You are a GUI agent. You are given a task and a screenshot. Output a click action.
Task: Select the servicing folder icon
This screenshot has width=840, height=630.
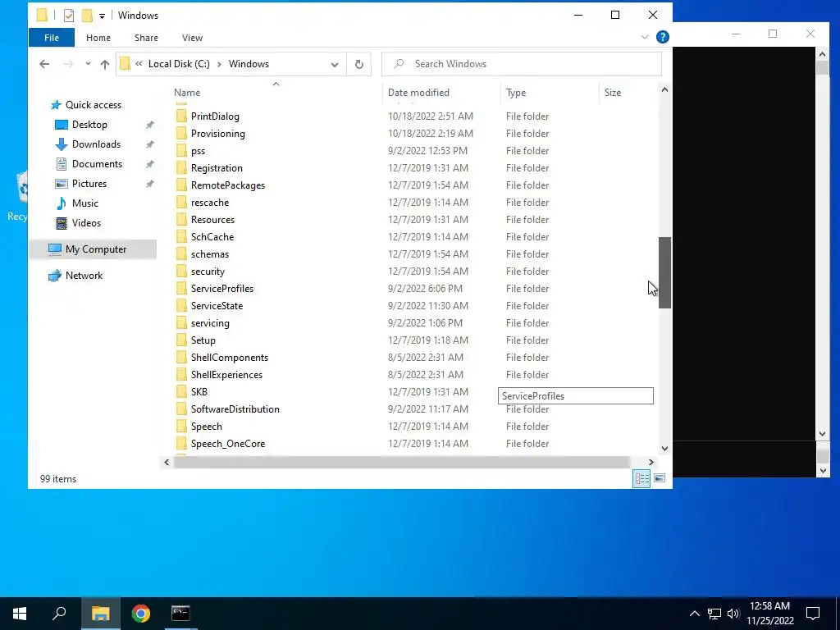tap(181, 323)
